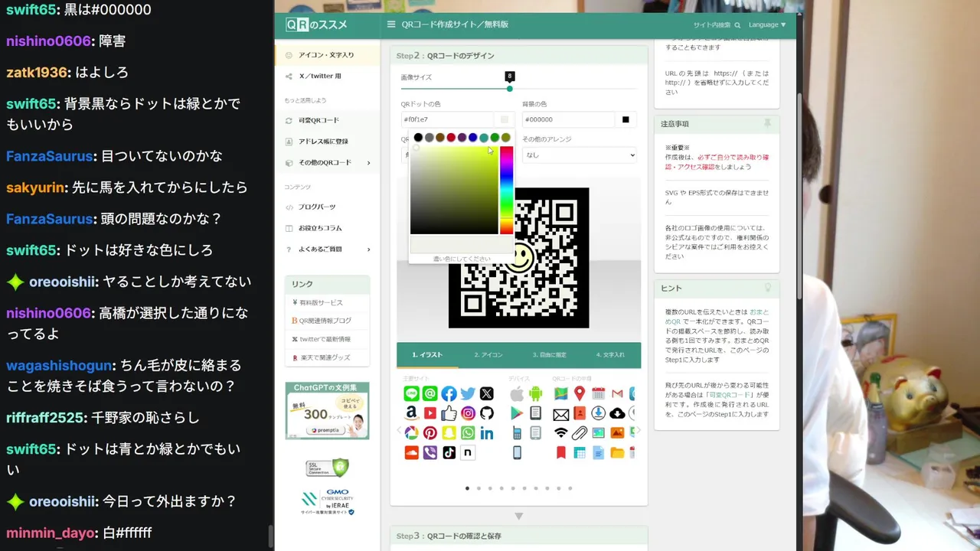Select the green @ mail illustration icon

click(430, 394)
